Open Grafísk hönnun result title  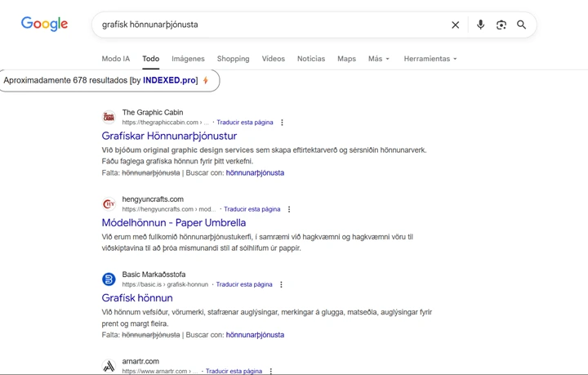137,298
